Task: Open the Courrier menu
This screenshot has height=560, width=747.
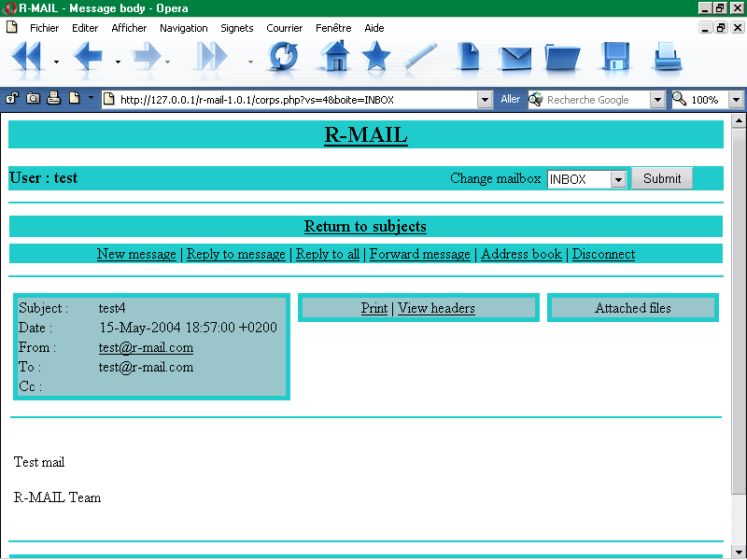Action: [x=284, y=28]
